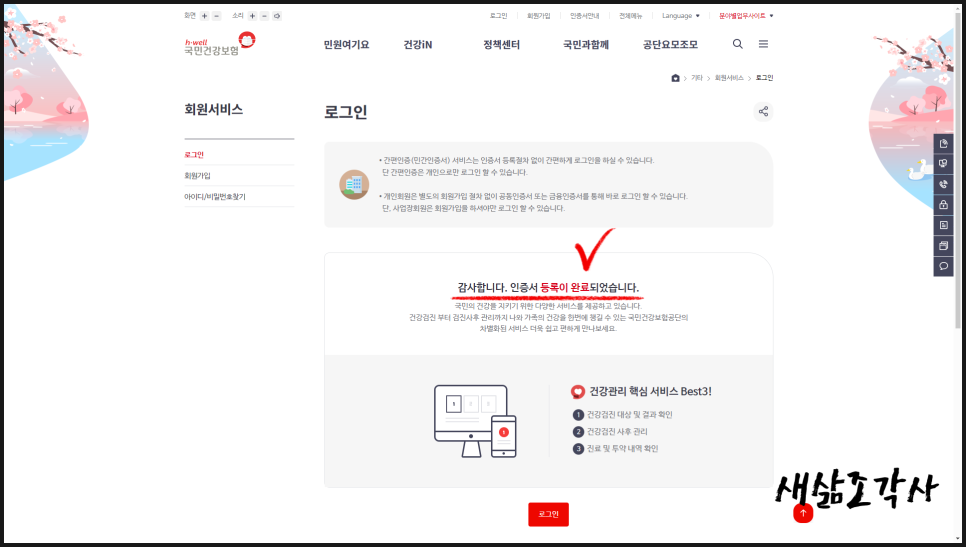This screenshot has width=966, height=547.
Task: Go to 기타 in the breadcrumb
Action: pyautogui.click(x=697, y=78)
